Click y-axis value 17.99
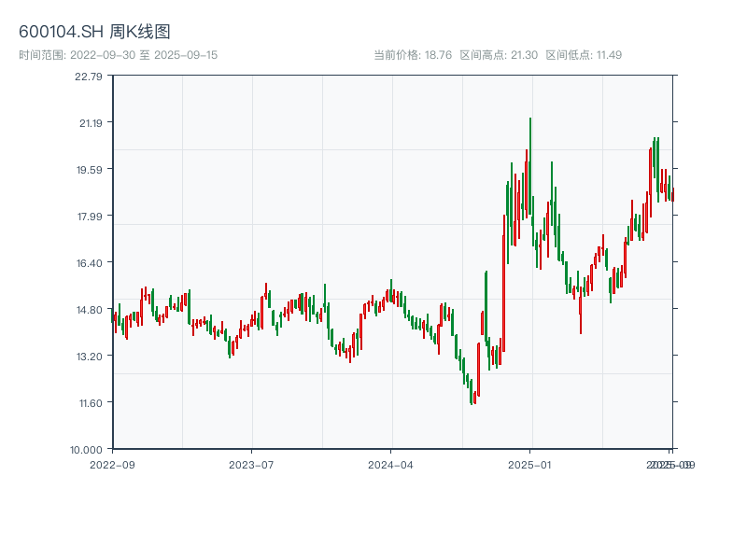 point(90,217)
